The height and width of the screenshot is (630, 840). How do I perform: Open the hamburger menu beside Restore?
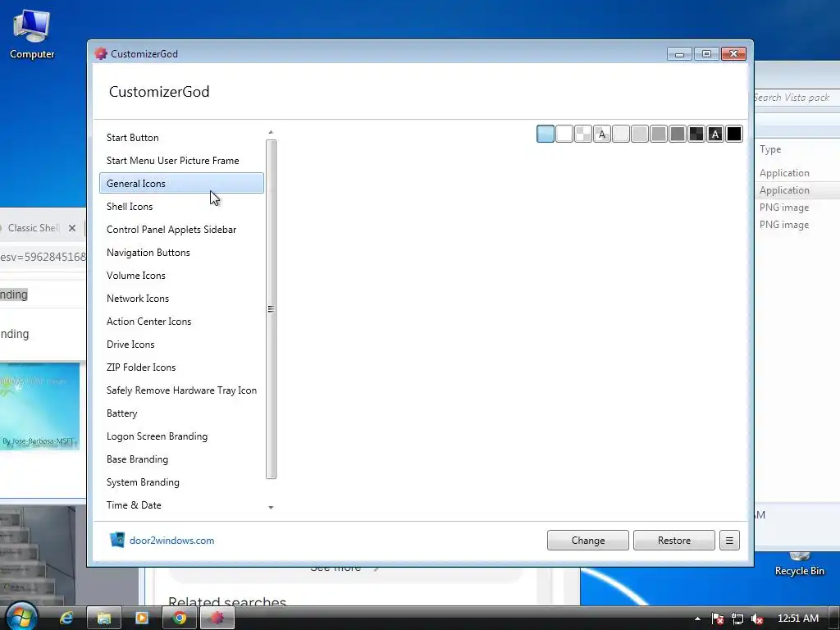point(729,541)
